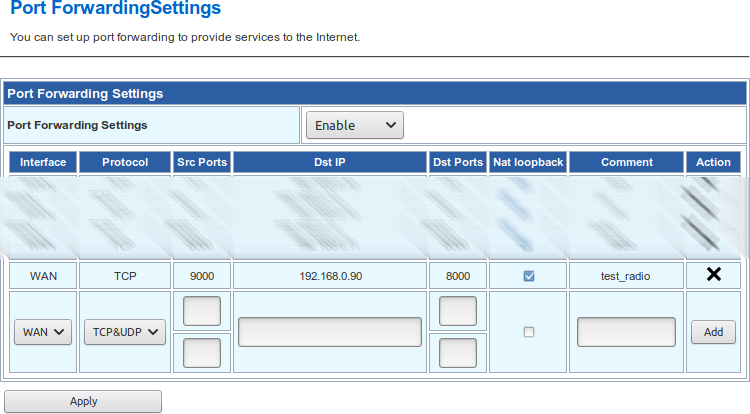Open the WAN interface dropdown
This screenshot has width=750, height=414.
click(43, 332)
